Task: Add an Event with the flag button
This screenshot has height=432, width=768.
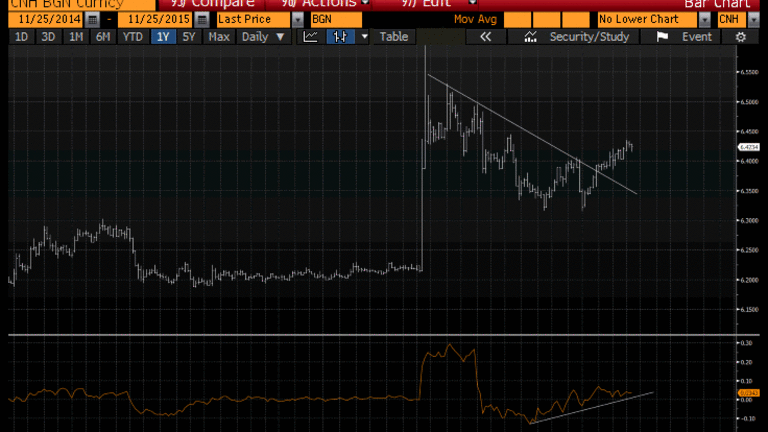Action: coord(684,36)
